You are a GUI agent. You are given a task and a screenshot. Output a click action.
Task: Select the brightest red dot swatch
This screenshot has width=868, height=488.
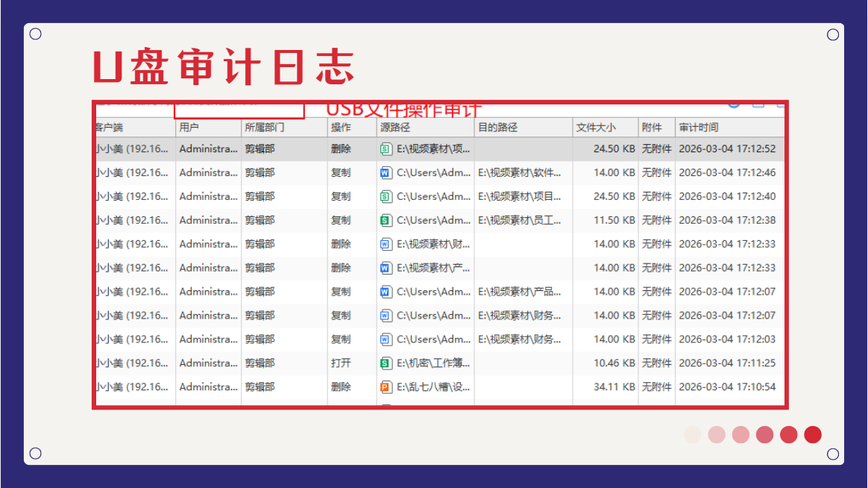tap(813, 435)
